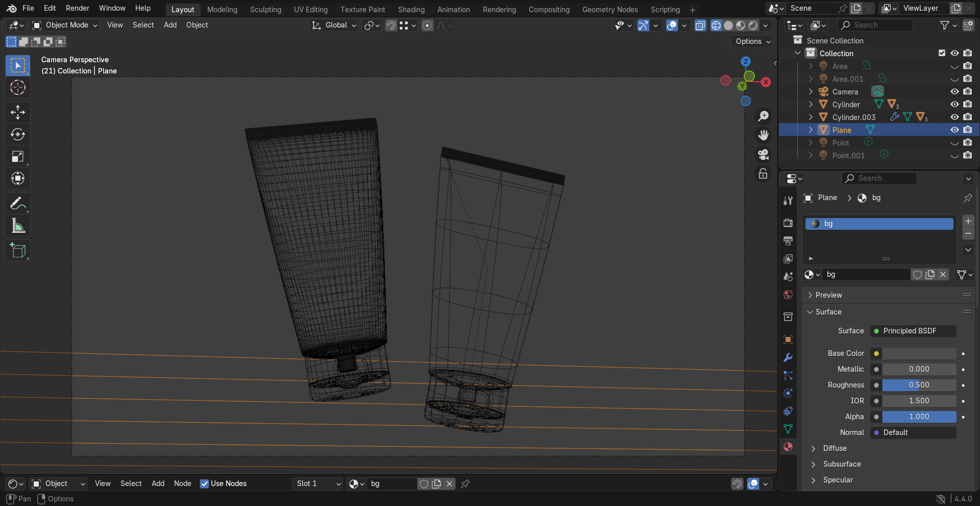
Task: Open the Modifiers wrench properties tab
Action: [788, 357]
